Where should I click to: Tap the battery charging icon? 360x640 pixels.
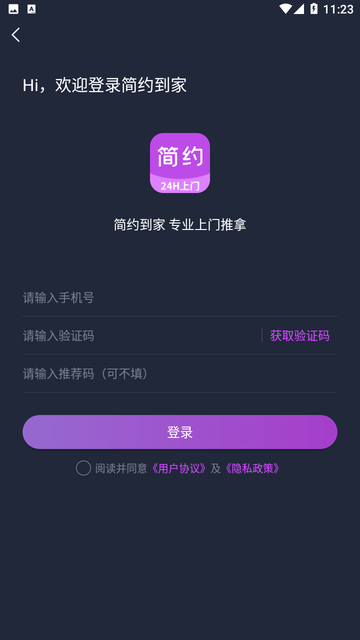tap(313, 9)
